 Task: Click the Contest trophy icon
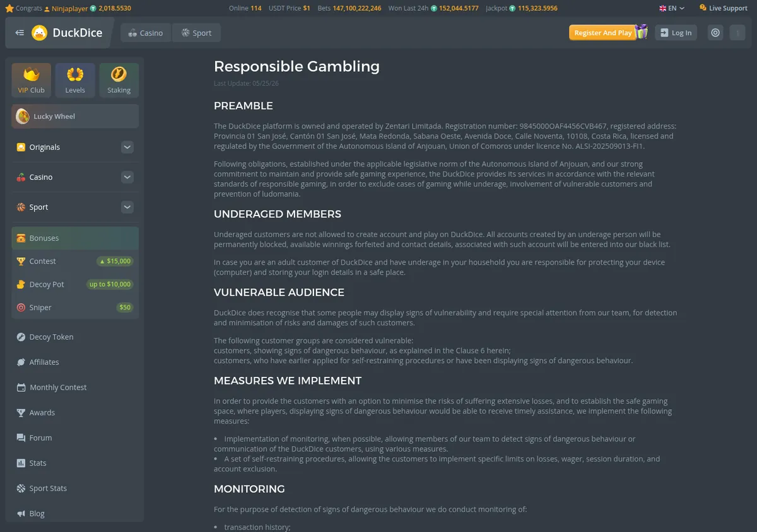tap(21, 261)
